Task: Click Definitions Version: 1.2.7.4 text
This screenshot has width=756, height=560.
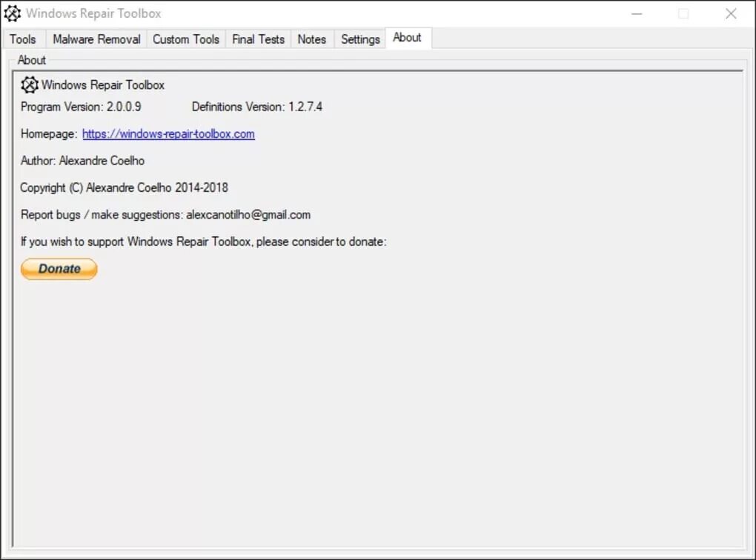Action: click(257, 107)
